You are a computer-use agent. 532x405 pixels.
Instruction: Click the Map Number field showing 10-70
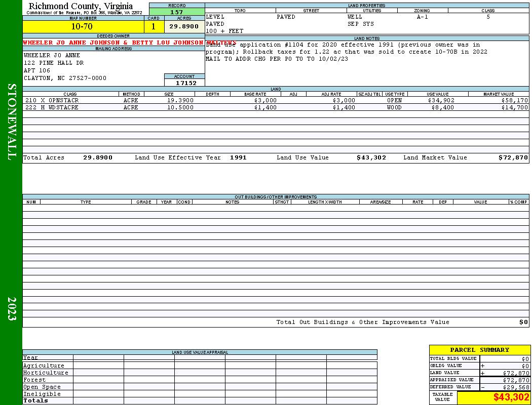[x=83, y=26]
